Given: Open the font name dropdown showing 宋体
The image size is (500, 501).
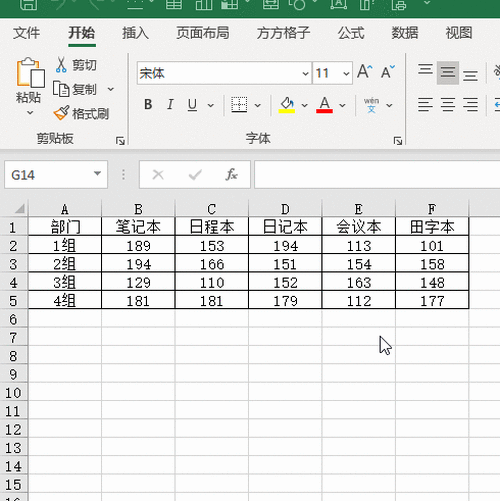Looking at the screenshot, I should coord(305,73).
